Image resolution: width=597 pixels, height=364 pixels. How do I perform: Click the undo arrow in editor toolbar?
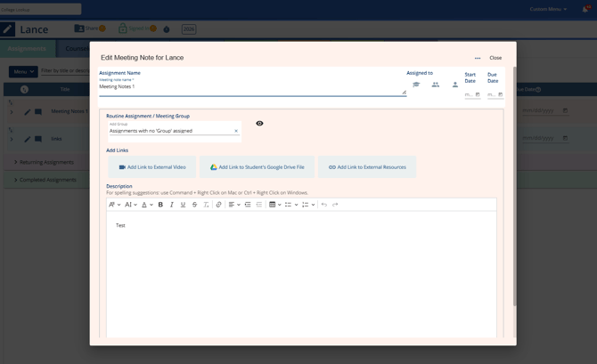(324, 205)
